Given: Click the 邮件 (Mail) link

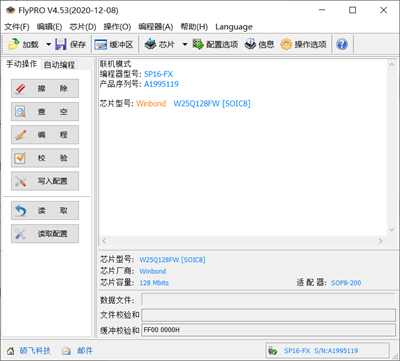Looking at the screenshot, I should [x=85, y=351].
